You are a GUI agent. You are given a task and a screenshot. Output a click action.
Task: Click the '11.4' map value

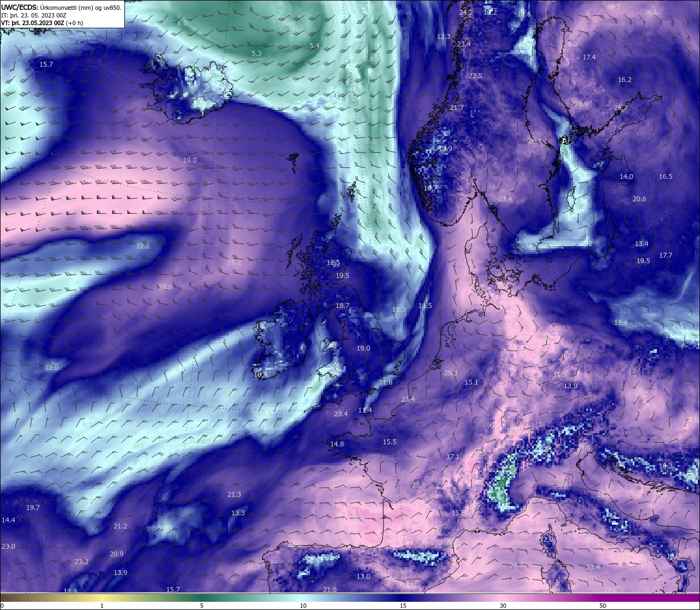point(365,410)
